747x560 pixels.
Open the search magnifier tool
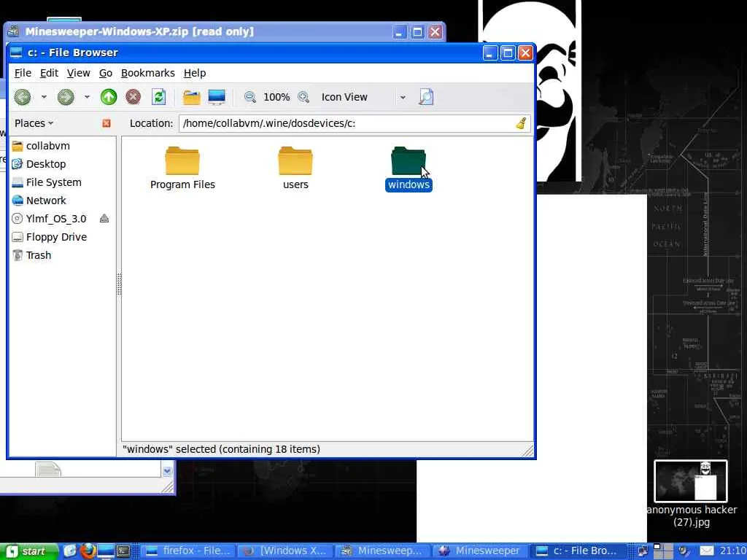point(426,97)
